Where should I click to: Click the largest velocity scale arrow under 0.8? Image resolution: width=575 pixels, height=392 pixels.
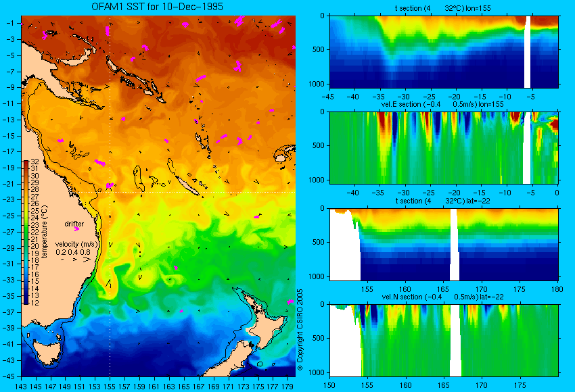(87, 260)
